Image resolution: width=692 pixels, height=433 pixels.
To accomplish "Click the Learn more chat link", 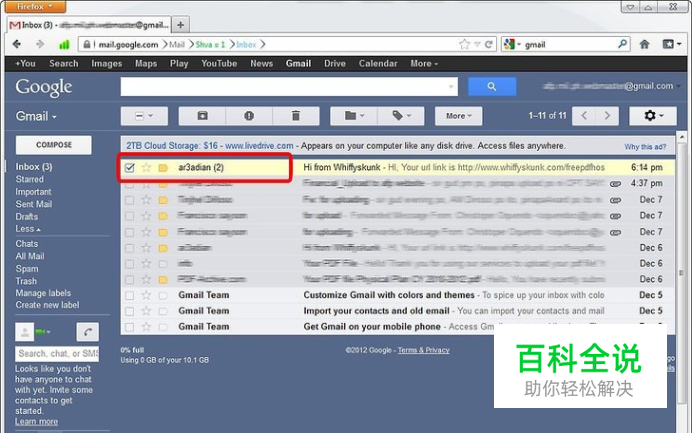I will pos(36,422).
